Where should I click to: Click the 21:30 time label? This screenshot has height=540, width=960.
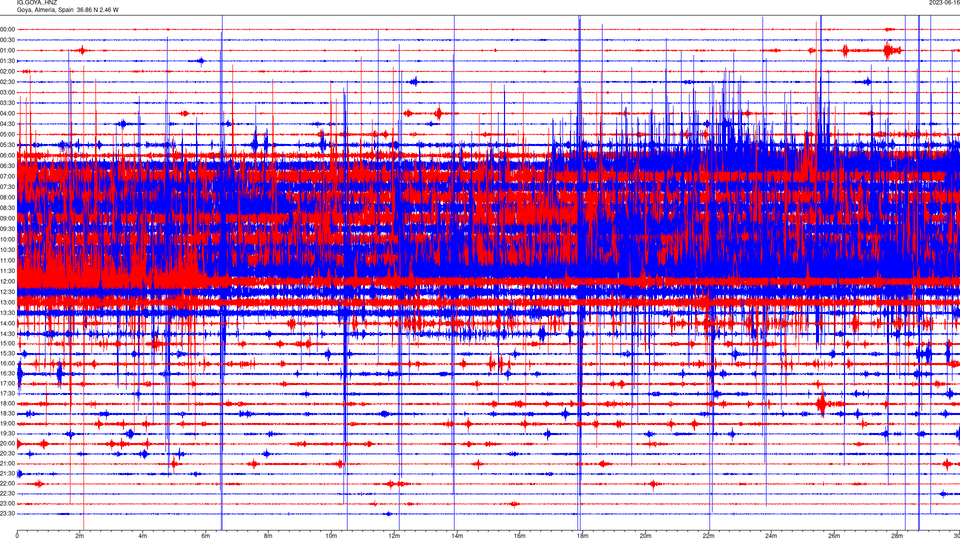tap(7, 474)
